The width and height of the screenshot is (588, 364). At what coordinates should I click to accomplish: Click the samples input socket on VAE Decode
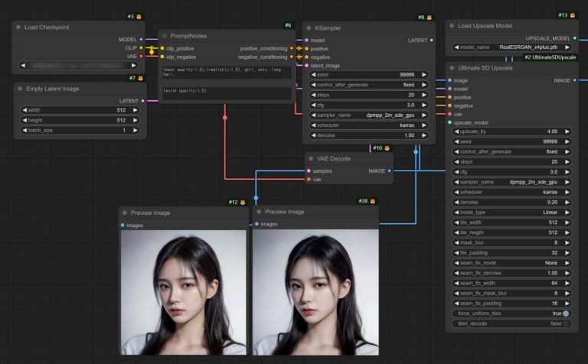[x=309, y=171]
